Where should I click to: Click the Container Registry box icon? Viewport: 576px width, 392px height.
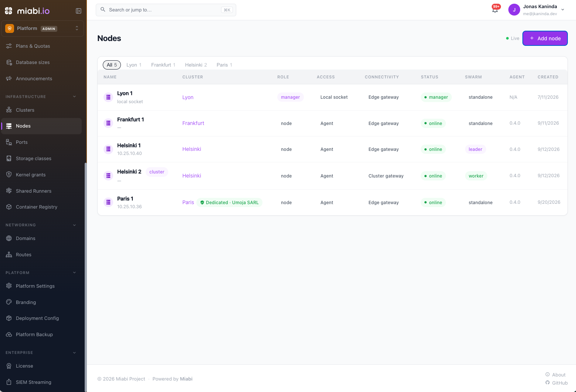pyautogui.click(x=9, y=207)
